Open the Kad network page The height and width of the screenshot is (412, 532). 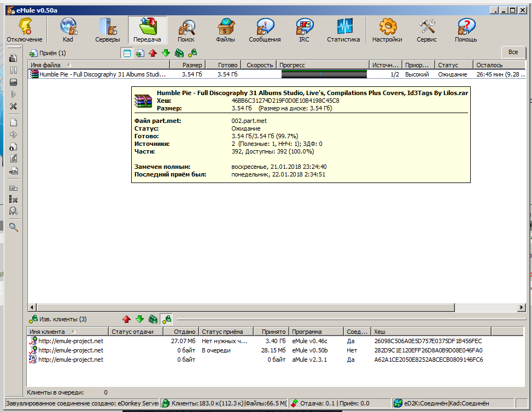[68, 30]
